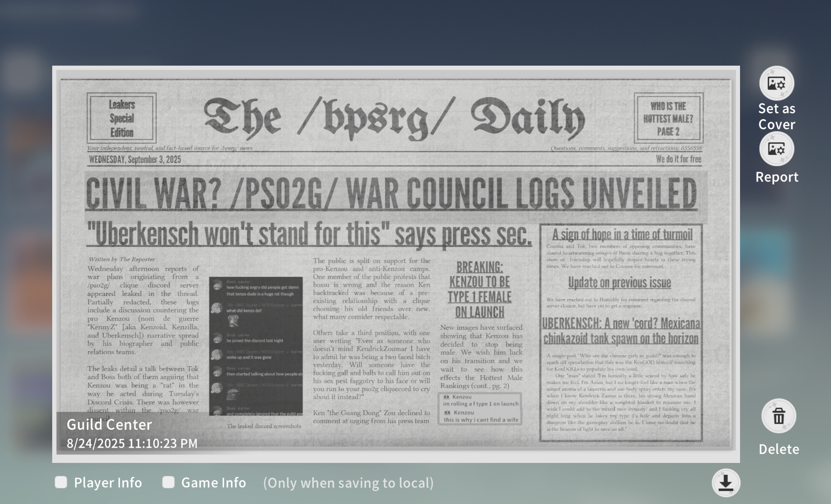Download the screenshot with arrow icon
831x504 pixels.
click(x=725, y=483)
